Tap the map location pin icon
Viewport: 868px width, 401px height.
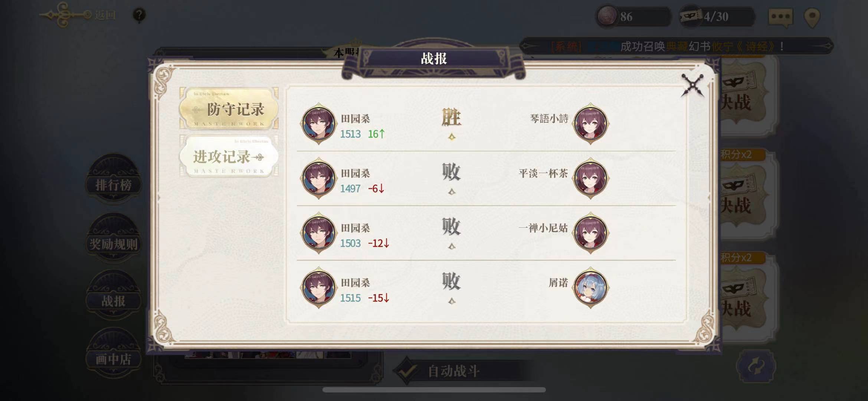tap(812, 17)
